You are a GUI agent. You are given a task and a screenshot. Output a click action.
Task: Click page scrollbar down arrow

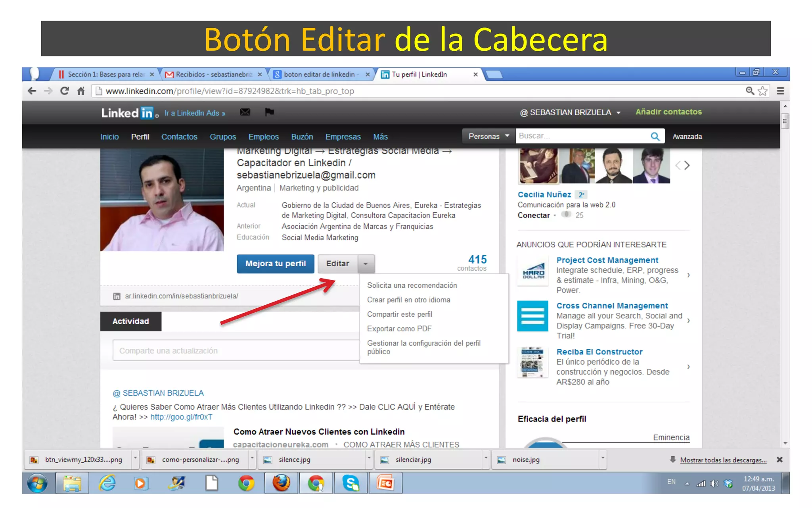785,443
